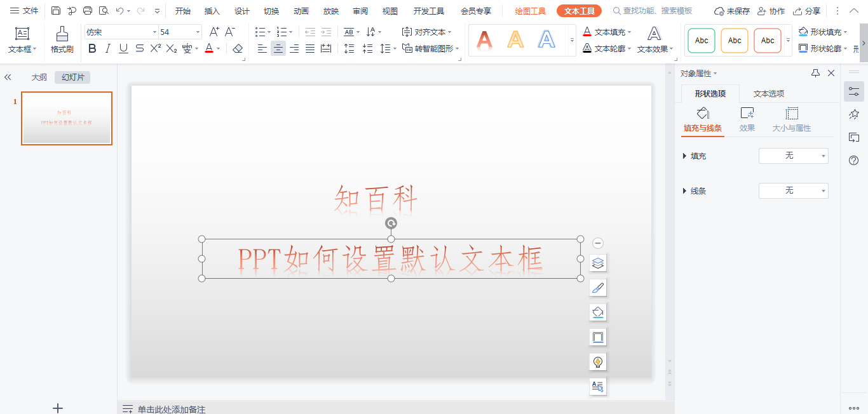Pin the 对象属性 panel
This screenshot has width=868, height=414.
coord(815,74)
